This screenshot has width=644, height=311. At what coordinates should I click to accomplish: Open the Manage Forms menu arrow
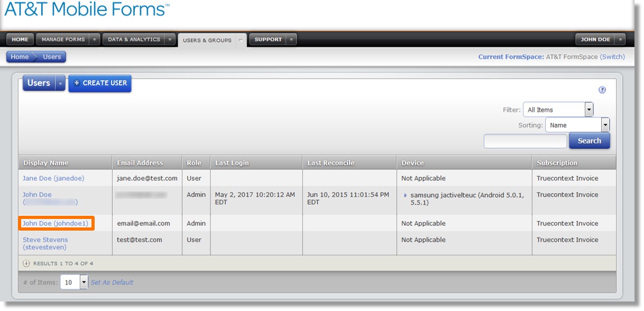(x=94, y=39)
